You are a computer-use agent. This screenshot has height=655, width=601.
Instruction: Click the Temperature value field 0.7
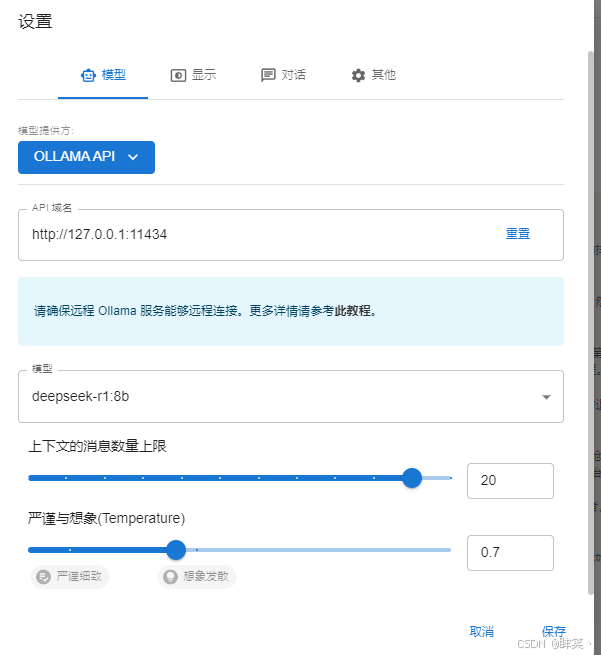510,553
